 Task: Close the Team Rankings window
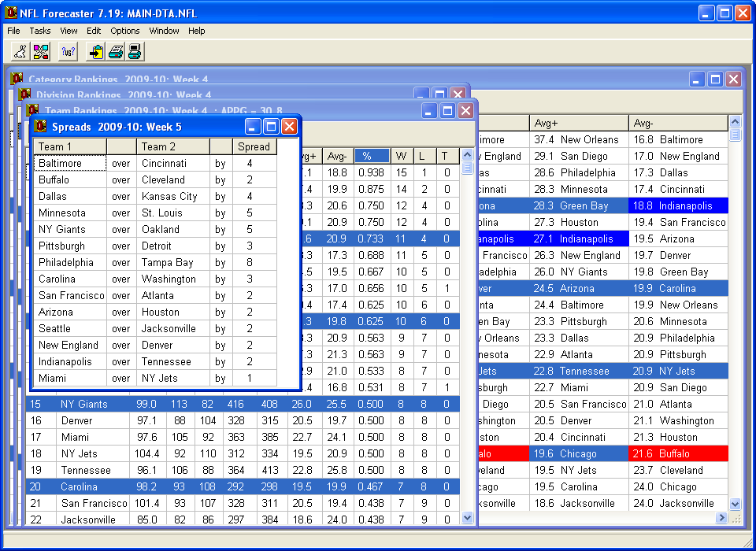tap(465, 110)
